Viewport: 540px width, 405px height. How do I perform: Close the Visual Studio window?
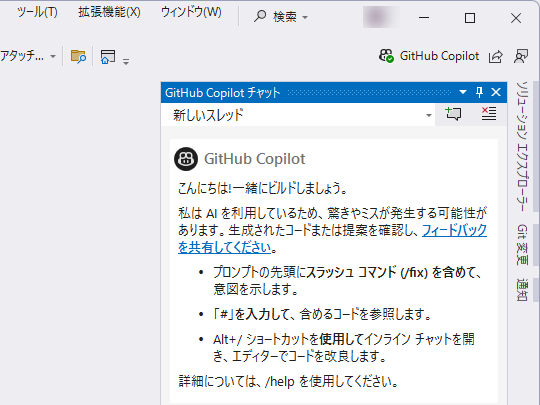tap(516, 18)
